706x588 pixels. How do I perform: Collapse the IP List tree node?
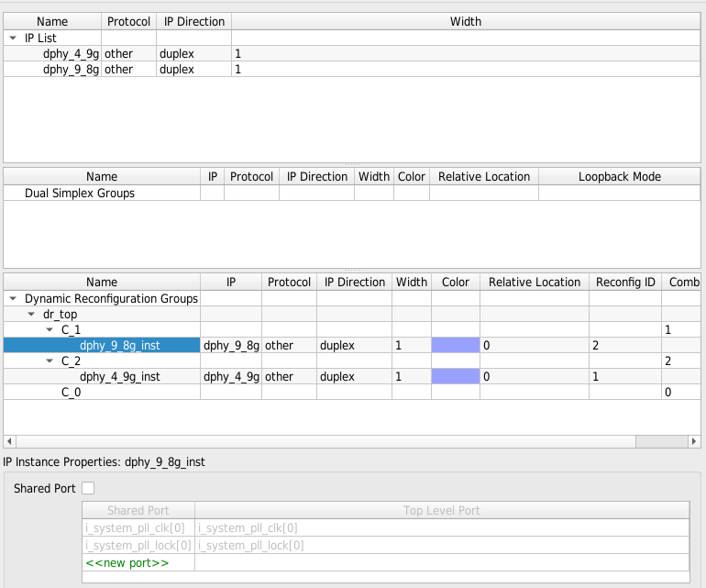13,39
